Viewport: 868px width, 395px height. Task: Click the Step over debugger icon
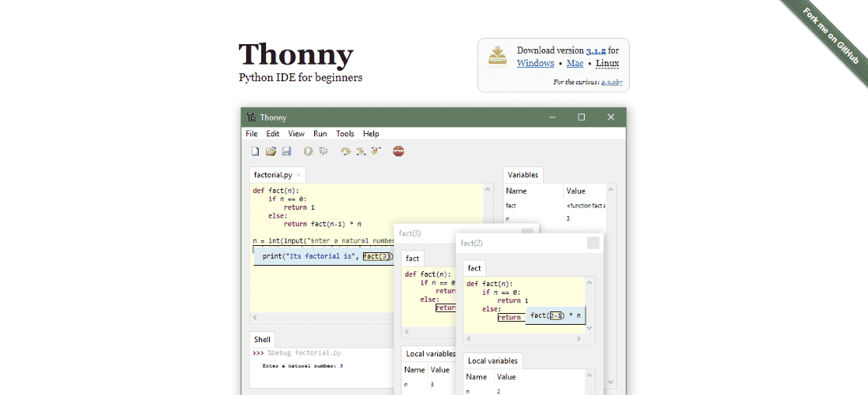point(346,151)
